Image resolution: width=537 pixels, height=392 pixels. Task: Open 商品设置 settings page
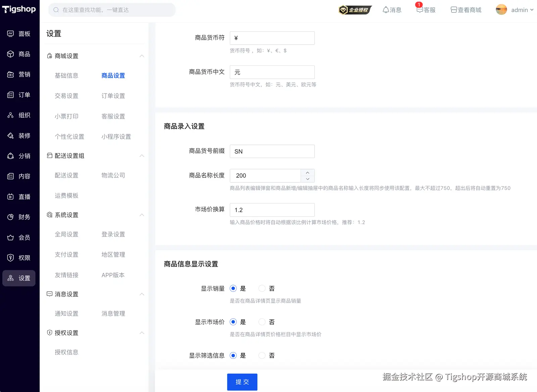tap(113, 76)
